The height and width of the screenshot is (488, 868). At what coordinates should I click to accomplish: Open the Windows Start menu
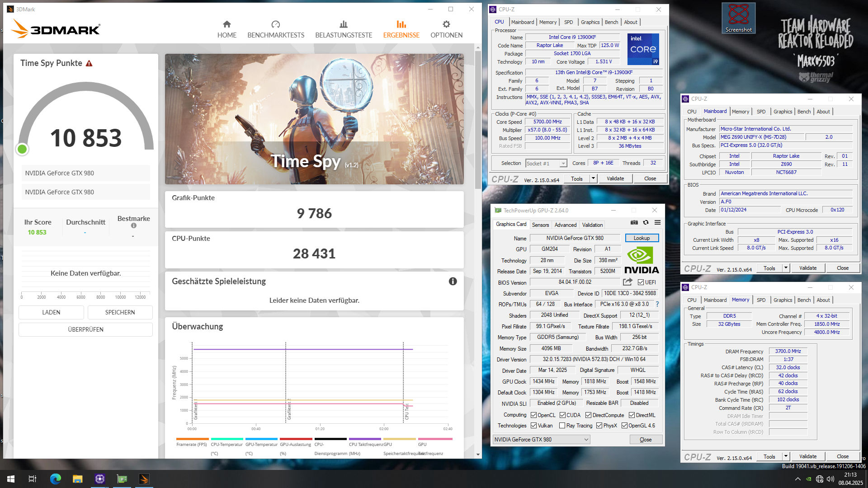[x=11, y=479]
